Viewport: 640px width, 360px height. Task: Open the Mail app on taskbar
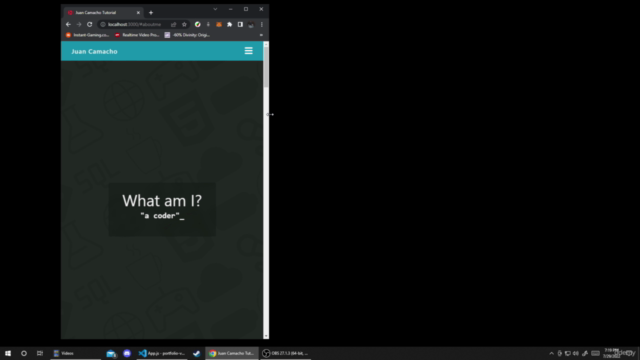coord(111,353)
